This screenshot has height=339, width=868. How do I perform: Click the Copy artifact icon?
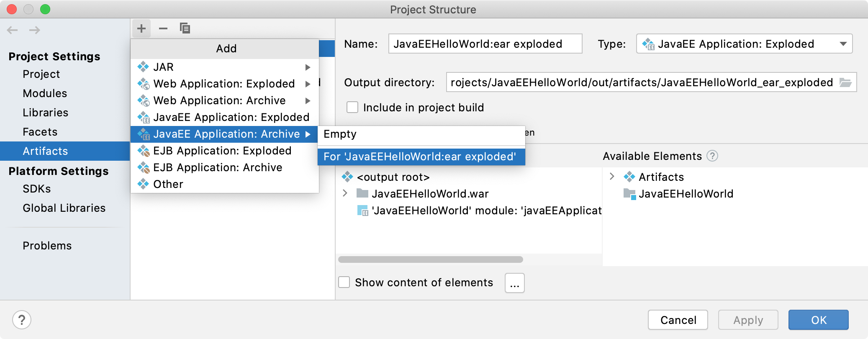point(185,28)
